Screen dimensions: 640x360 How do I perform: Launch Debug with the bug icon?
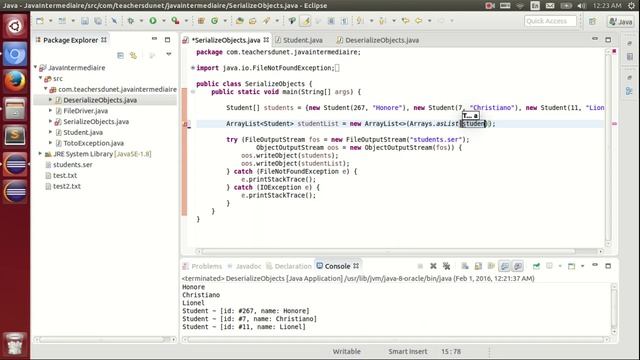(131, 21)
